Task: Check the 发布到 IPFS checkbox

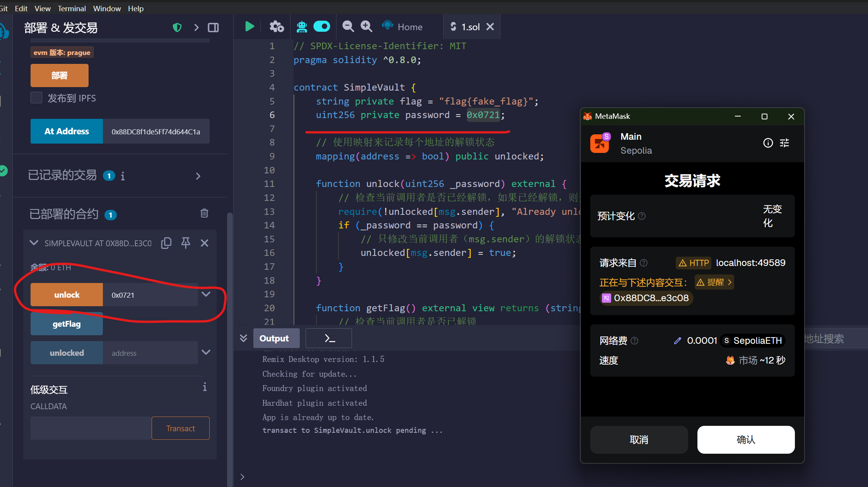Action: tap(36, 98)
